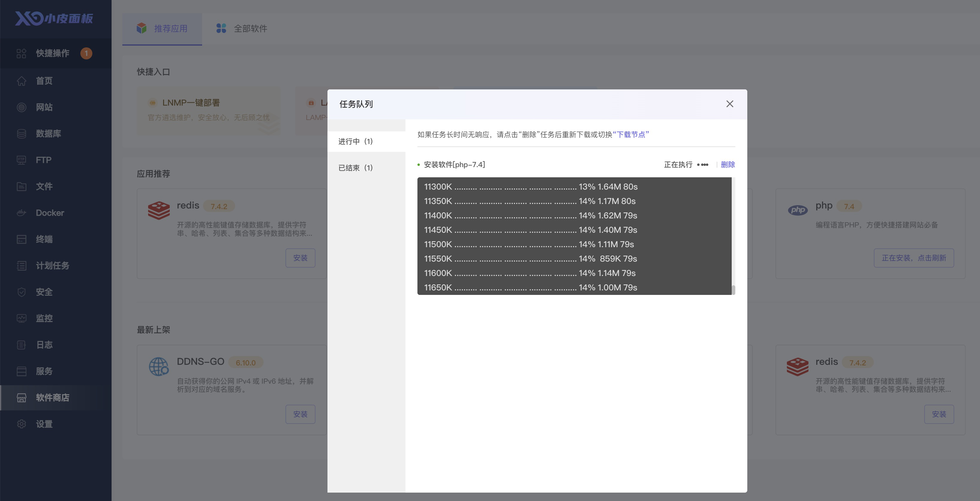Click the 正在安装，点击刷新 button for php
Image resolution: width=980 pixels, height=501 pixels.
(913, 258)
